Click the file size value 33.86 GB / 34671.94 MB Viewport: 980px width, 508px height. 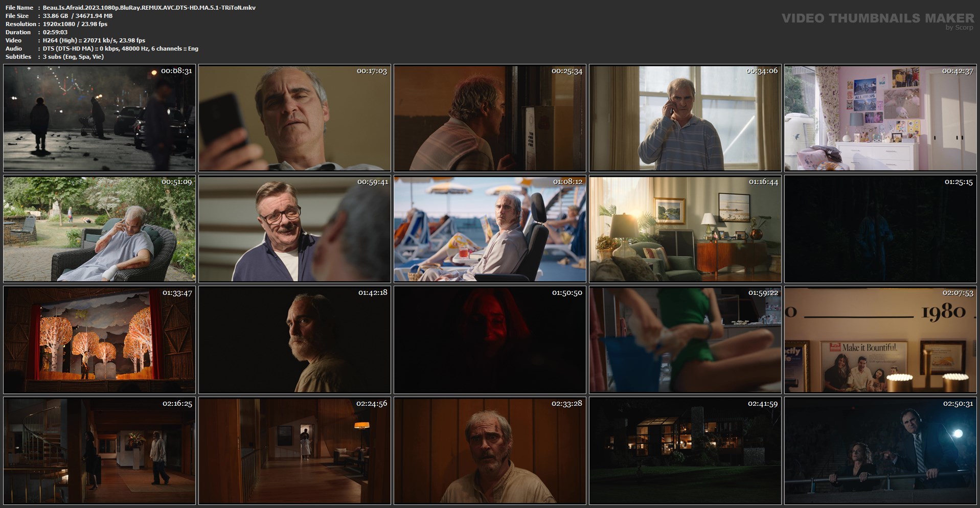coord(78,16)
